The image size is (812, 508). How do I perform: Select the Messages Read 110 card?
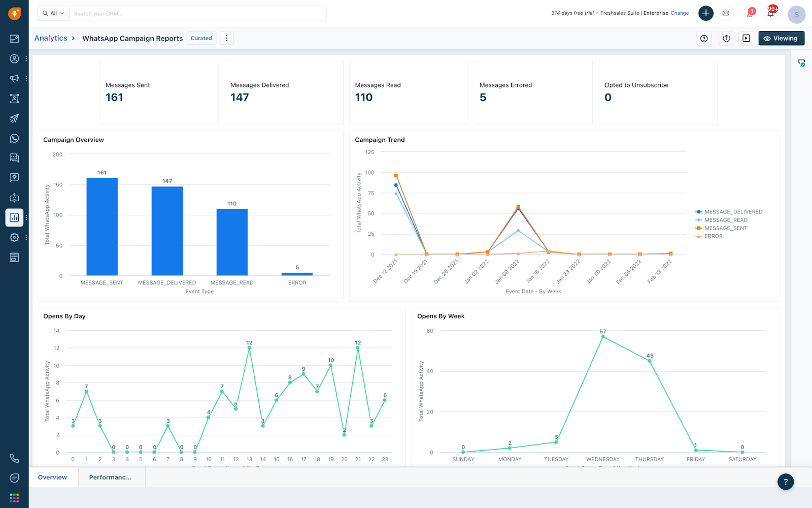409,92
